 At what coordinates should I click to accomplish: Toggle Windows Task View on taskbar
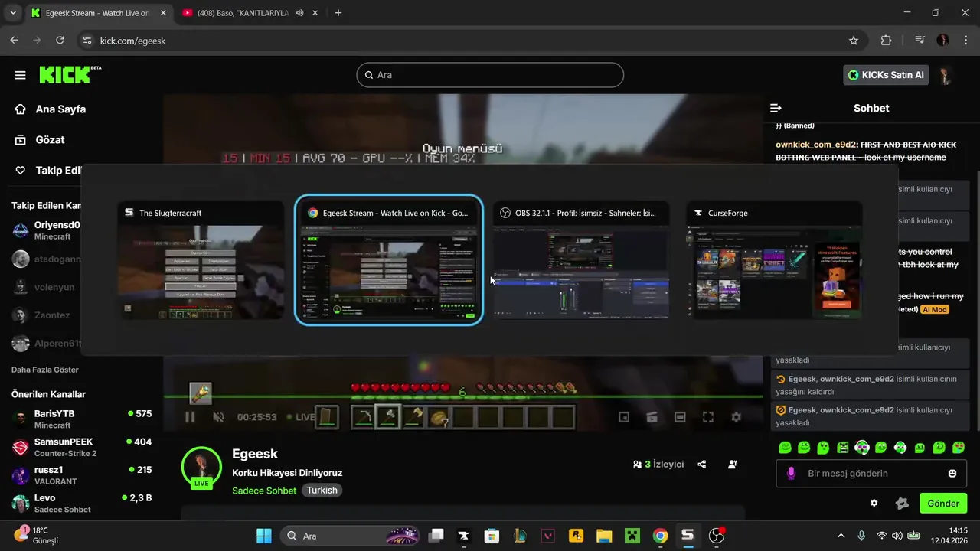point(436,536)
